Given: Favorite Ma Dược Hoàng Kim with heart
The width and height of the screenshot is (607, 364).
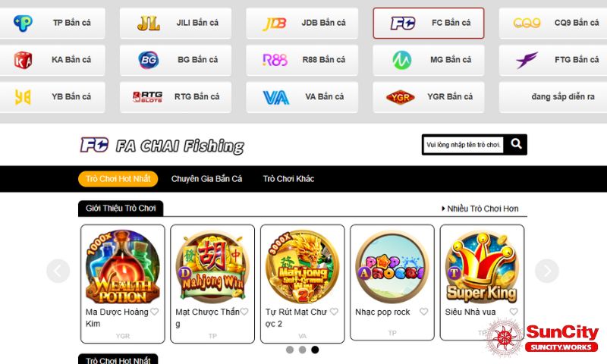Looking at the screenshot, I should [155, 312].
